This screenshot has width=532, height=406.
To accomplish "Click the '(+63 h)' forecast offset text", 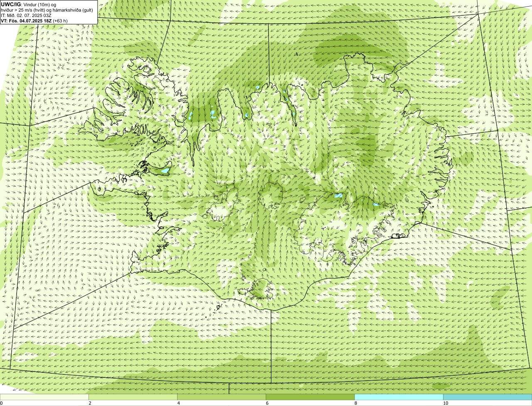I will pyautogui.click(x=60, y=20).
